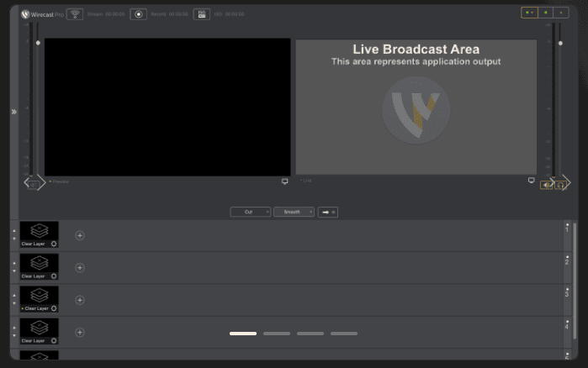Toggle layer 2 visibility dot at right
The width and height of the screenshot is (588, 368).
[x=567, y=257]
